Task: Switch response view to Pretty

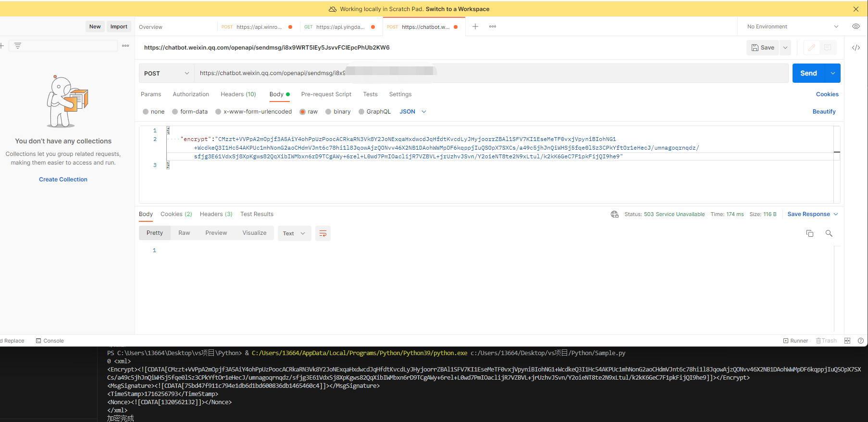Action: [x=155, y=233]
